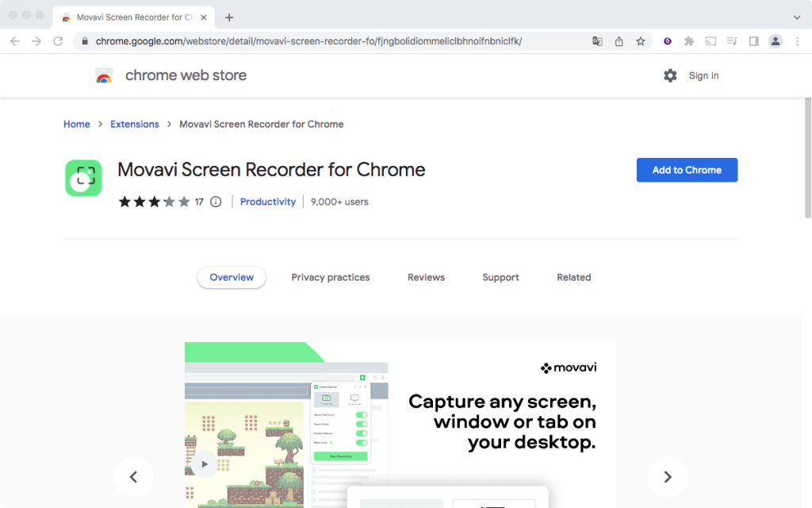Select the Movavi Screen Recorder browser tab
The image size is (812, 508).
click(x=135, y=17)
